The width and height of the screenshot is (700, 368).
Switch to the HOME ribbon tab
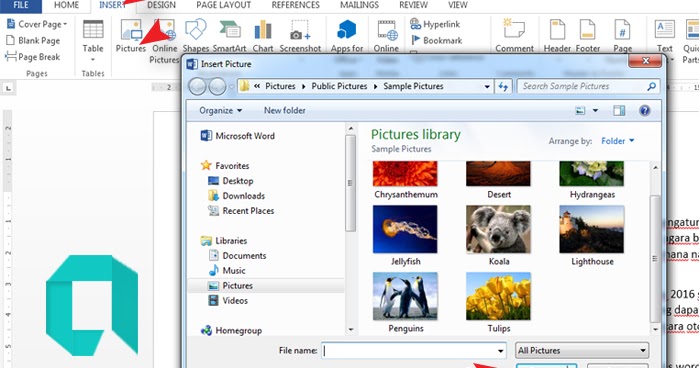(67, 5)
